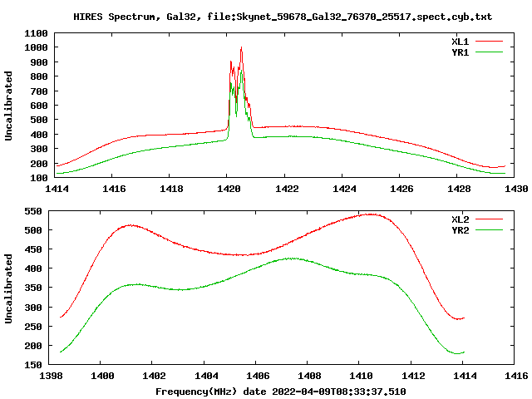Click the 900 y-axis tick label
Screen dimensions: 532x399
click(39, 62)
